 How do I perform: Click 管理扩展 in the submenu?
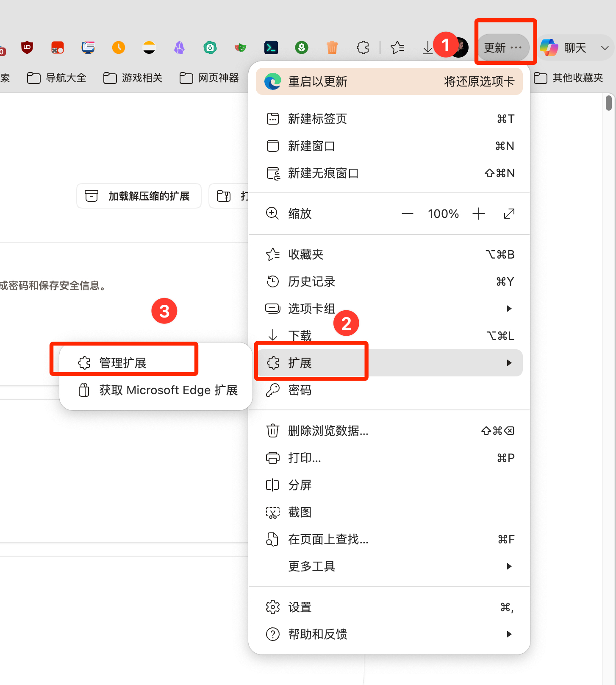click(156, 363)
